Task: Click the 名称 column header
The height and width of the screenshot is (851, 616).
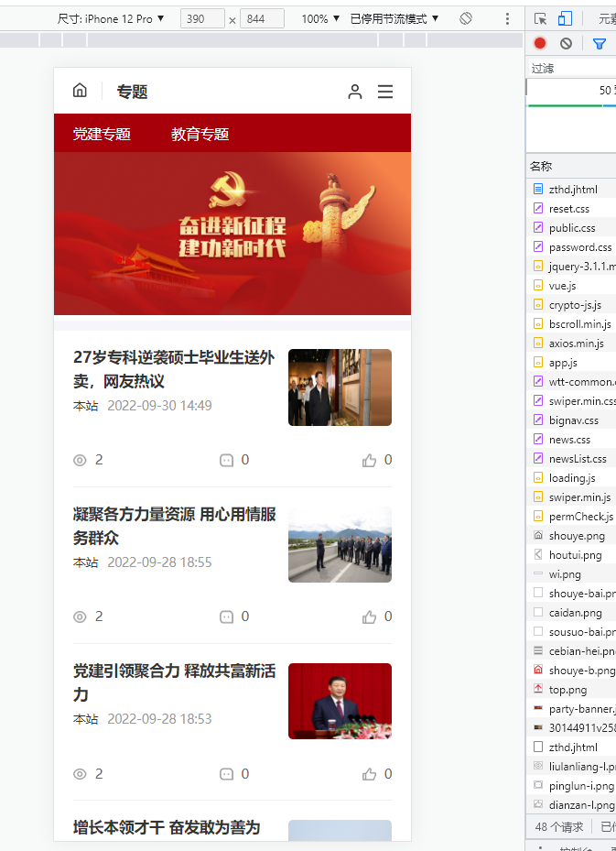Action: pyautogui.click(x=572, y=166)
